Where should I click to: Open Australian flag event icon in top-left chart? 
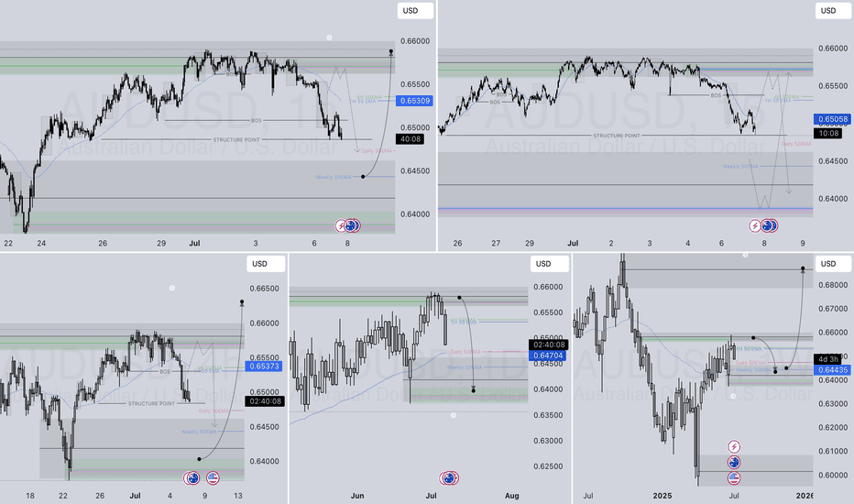click(x=351, y=225)
